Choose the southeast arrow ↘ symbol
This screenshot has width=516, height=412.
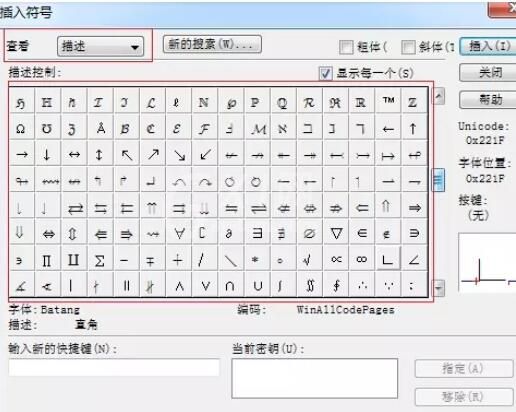pyautogui.click(x=179, y=154)
